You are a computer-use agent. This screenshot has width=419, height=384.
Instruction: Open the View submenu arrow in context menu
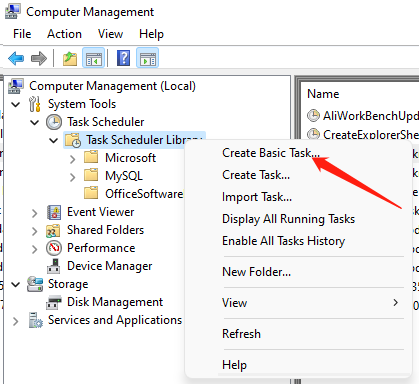pyautogui.click(x=396, y=303)
